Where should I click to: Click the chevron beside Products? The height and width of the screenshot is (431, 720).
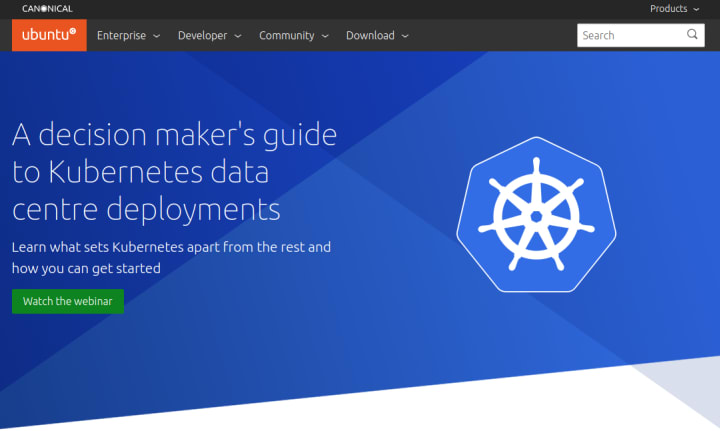tap(697, 9)
